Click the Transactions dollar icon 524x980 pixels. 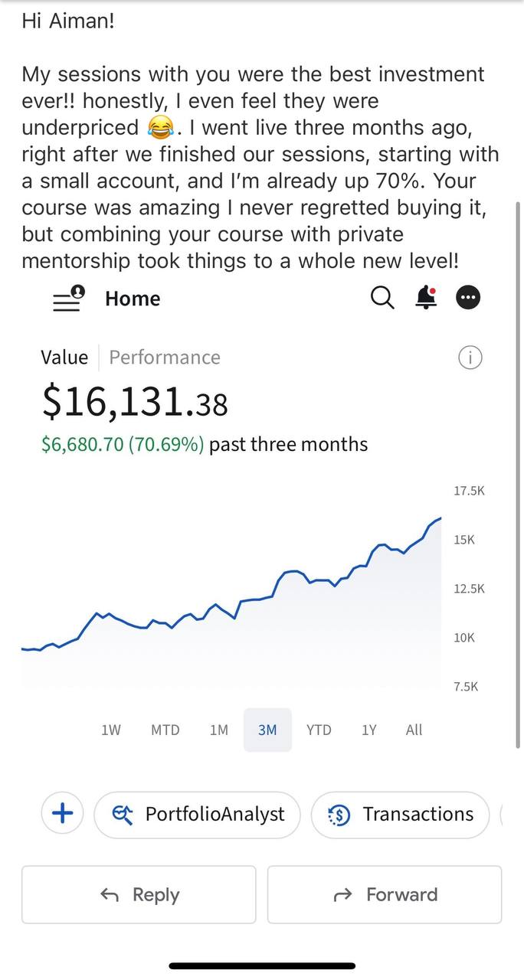coord(339,815)
